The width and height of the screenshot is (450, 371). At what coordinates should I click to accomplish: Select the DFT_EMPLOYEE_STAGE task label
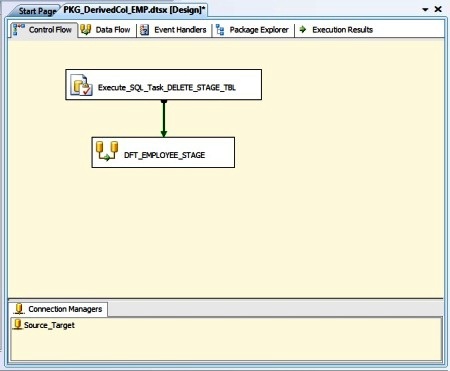point(164,155)
